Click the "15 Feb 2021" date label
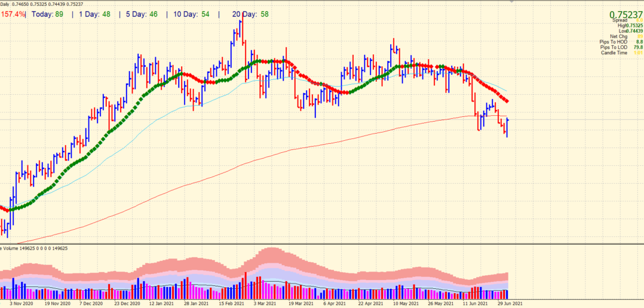Screen dimensions: 644x308 (232, 303)
